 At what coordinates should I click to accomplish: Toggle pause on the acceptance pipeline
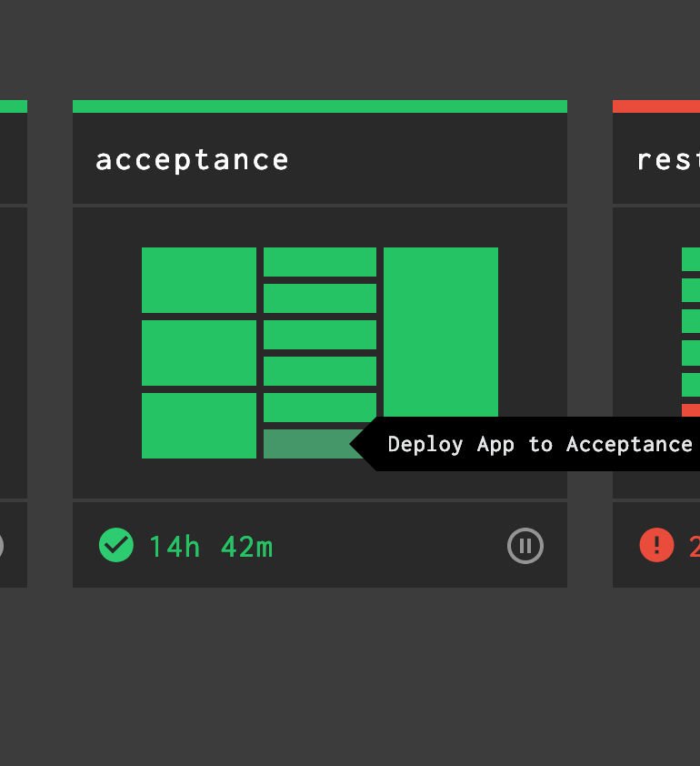525,545
